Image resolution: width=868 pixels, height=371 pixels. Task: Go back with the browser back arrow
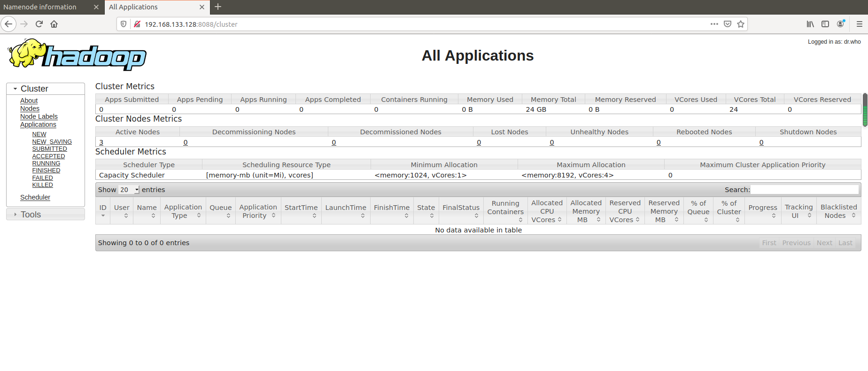8,24
